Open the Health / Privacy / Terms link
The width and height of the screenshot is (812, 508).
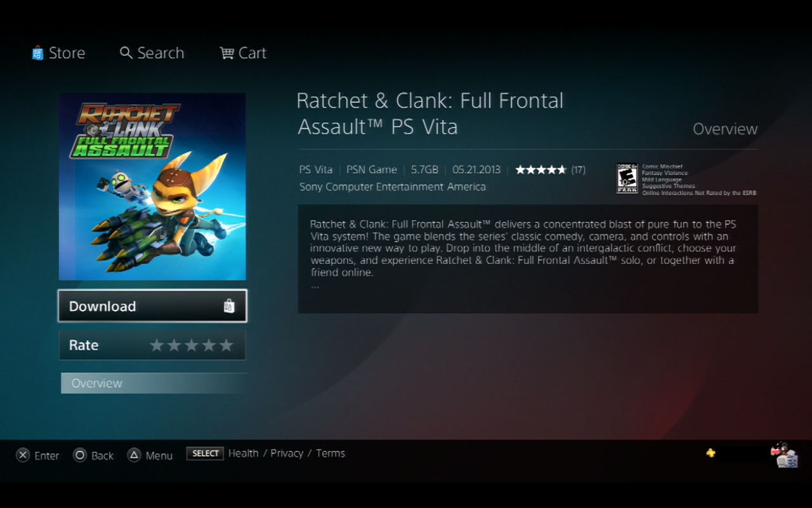coord(287,453)
